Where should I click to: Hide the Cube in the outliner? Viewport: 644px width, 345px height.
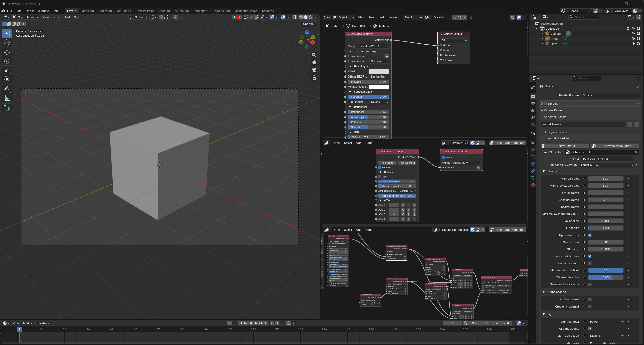(x=633, y=39)
